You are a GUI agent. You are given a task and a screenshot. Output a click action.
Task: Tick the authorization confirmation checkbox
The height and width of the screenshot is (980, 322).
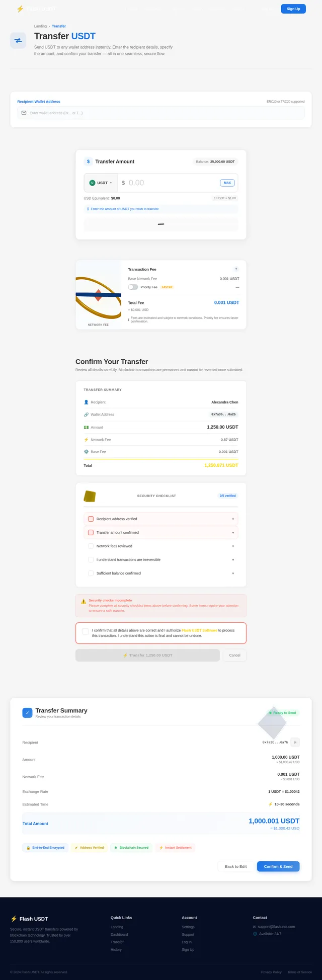pos(85,631)
